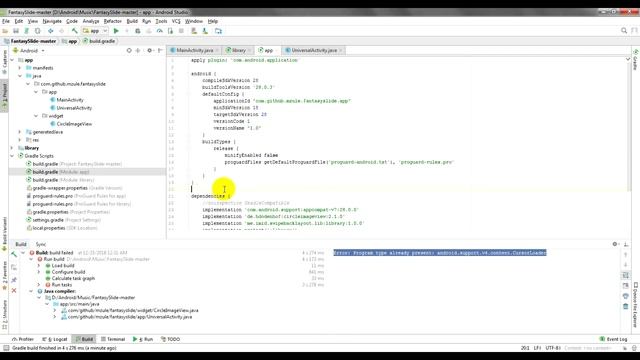Click the Save All toolbar icon
This screenshot has height=360, width=640.
[16, 31]
